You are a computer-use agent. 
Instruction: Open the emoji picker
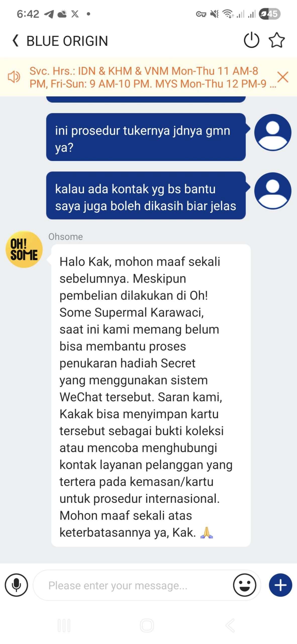[x=244, y=585]
